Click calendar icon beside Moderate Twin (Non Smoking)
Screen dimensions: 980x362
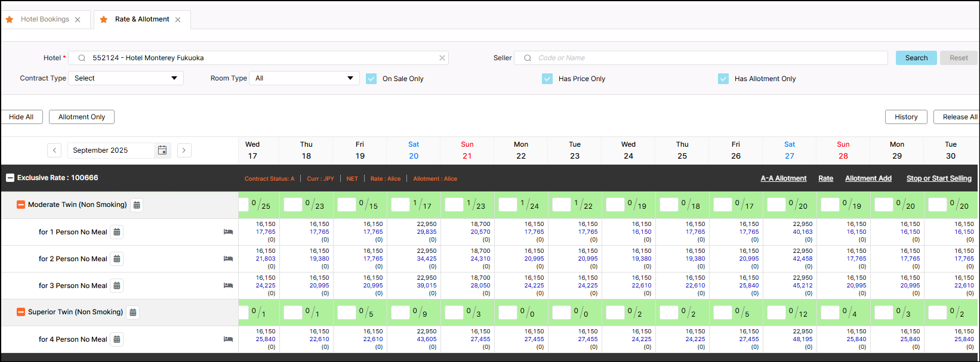[137, 205]
